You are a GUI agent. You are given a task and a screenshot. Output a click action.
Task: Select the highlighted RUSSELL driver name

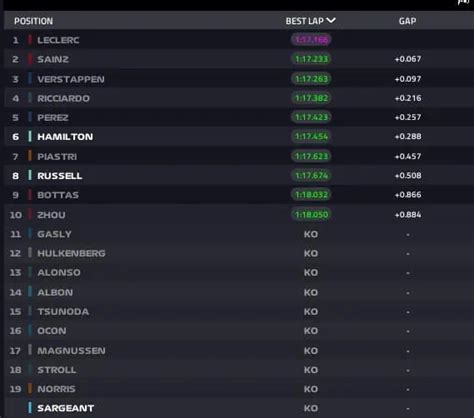60,176
